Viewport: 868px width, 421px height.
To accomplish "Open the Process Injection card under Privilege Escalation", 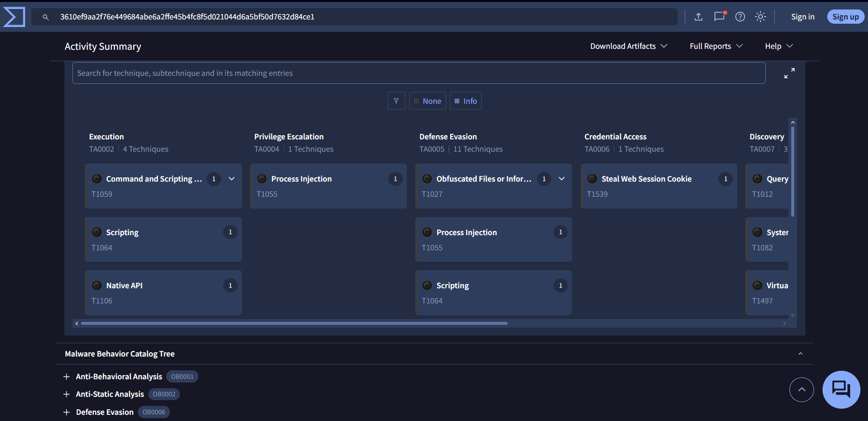I will point(328,186).
